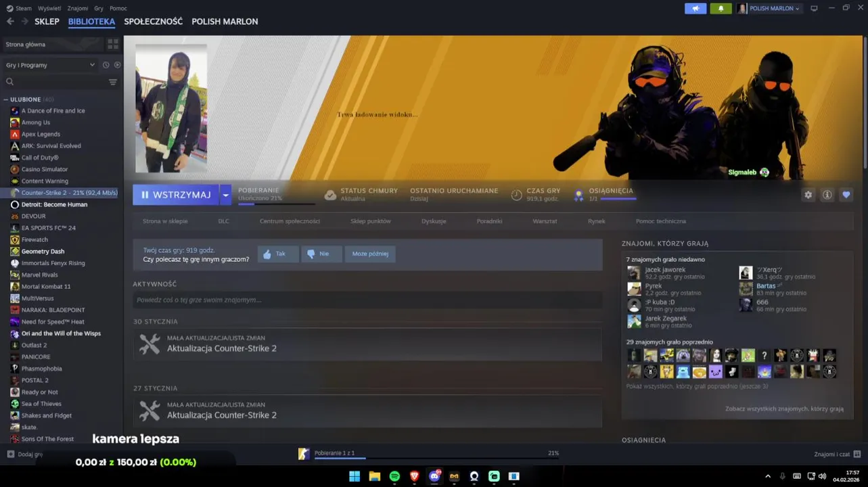Click the recent activity clock icon in sidebar
Screen dimensions: 868x487
106,65
